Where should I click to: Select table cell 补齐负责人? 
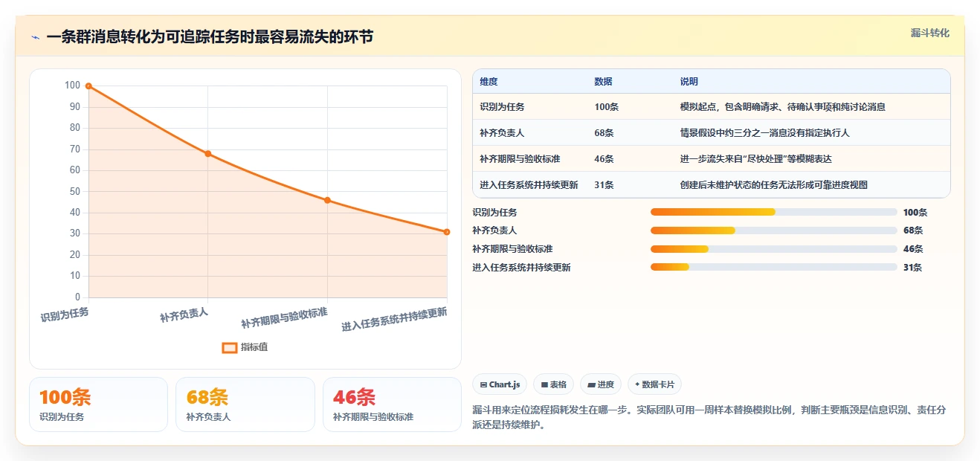point(503,133)
